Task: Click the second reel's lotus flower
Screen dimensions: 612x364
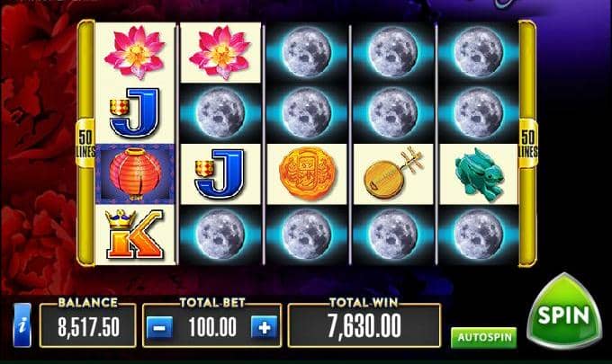Action: [220, 52]
